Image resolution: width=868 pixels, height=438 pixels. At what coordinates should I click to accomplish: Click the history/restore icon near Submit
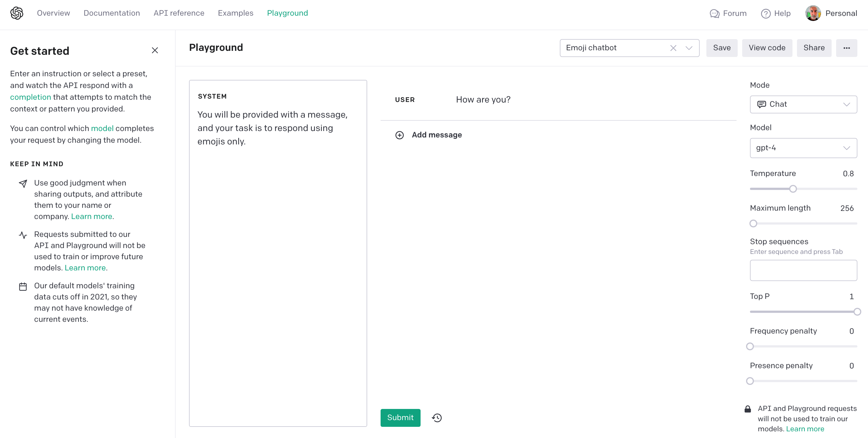(437, 417)
